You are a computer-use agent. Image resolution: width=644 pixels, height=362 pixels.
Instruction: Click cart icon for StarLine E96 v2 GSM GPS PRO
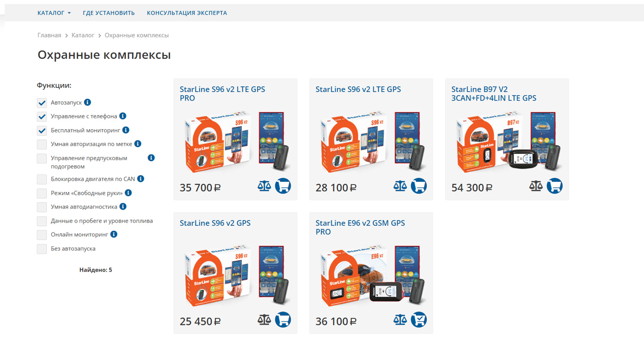pyautogui.click(x=419, y=320)
